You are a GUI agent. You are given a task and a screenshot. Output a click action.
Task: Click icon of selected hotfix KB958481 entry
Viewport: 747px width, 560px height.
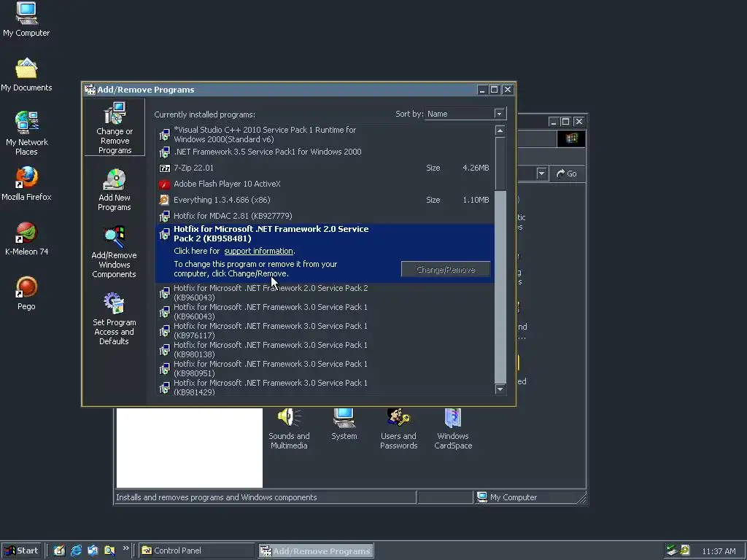[x=164, y=234]
